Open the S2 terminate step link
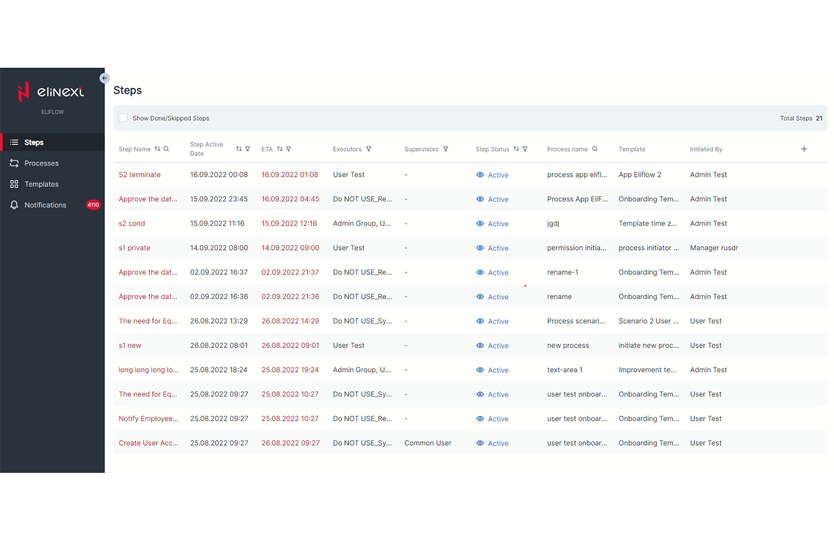Viewport: 834px width, 540px height. coord(139,175)
